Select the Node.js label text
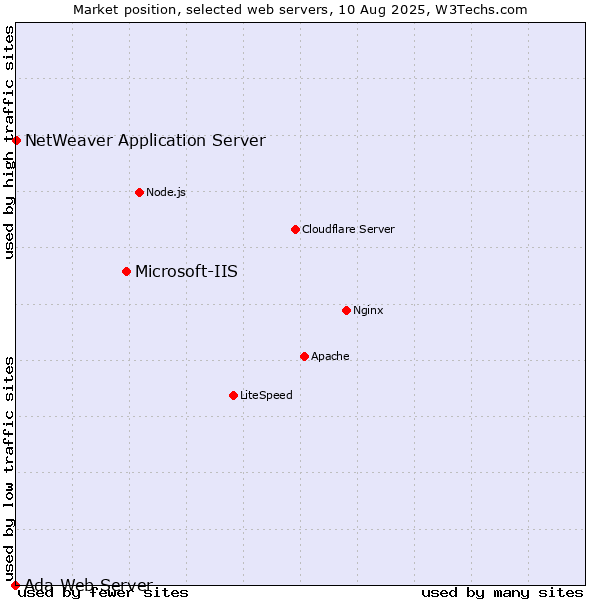Viewport: 600px width, 600px height. [x=166, y=192]
